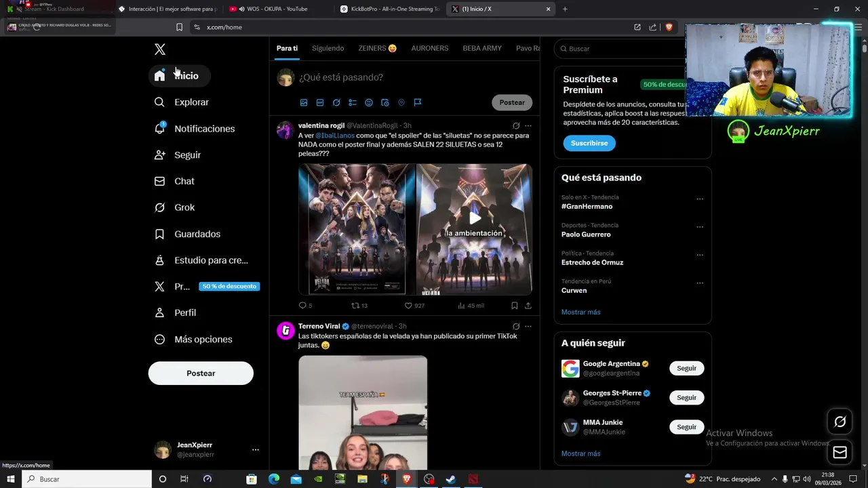Follow MMA Junkie
Image resolution: width=868 pixels, height=488 pixels.
tap(686, 427)
